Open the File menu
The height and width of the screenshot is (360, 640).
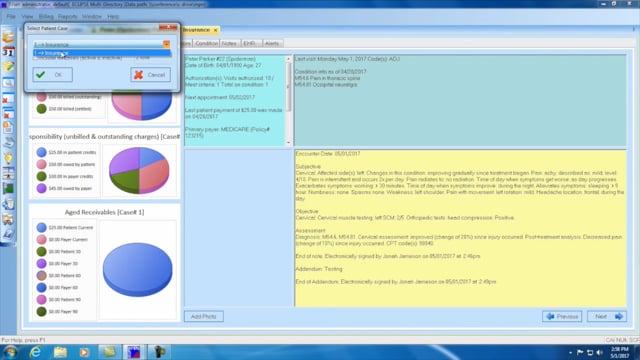pyautogui.click(x=11, y=17)
